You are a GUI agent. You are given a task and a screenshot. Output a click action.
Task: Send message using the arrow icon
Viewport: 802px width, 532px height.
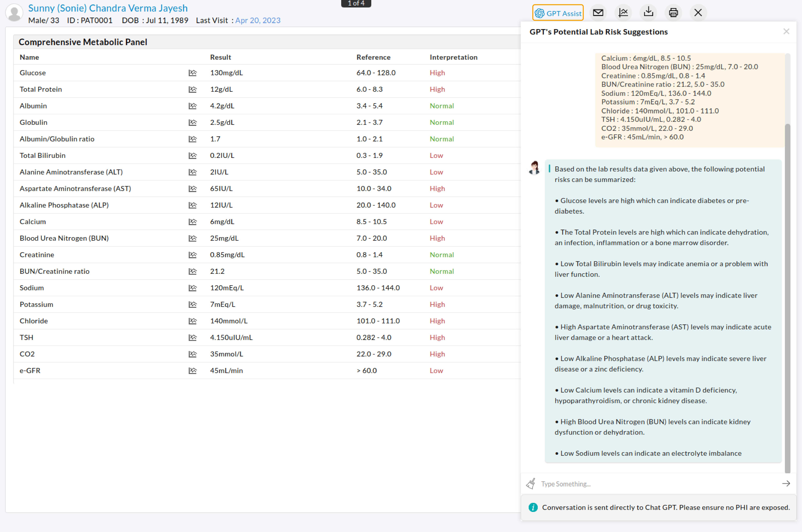click(786, 484)
